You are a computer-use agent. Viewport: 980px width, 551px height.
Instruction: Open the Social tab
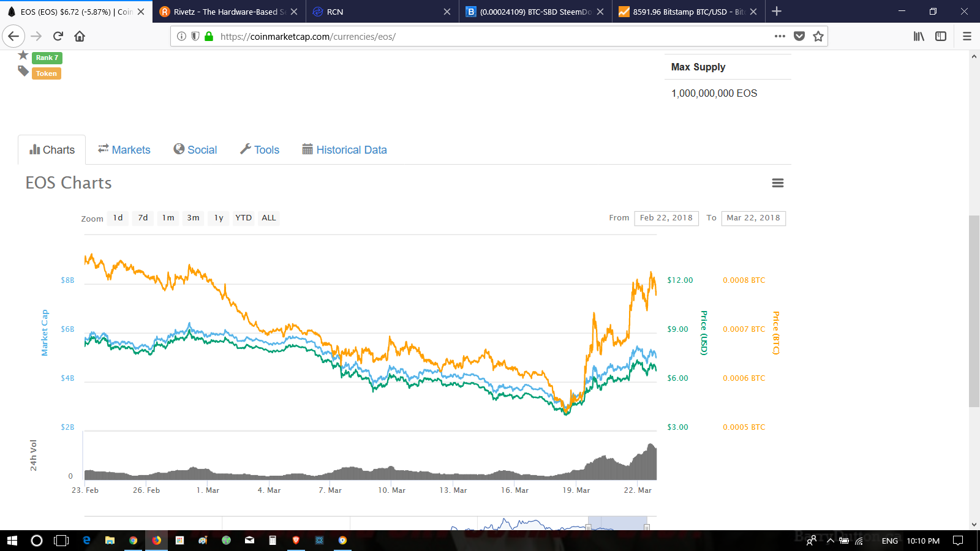(195, 150)
